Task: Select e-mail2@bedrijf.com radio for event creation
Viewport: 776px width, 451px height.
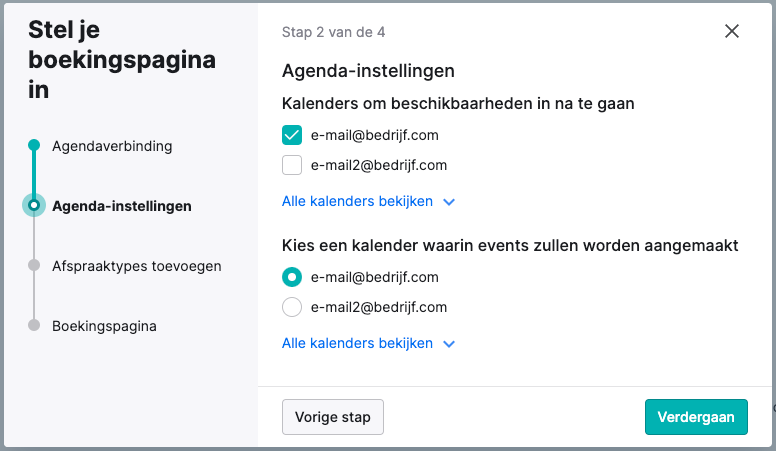Action: click(292, 307)
